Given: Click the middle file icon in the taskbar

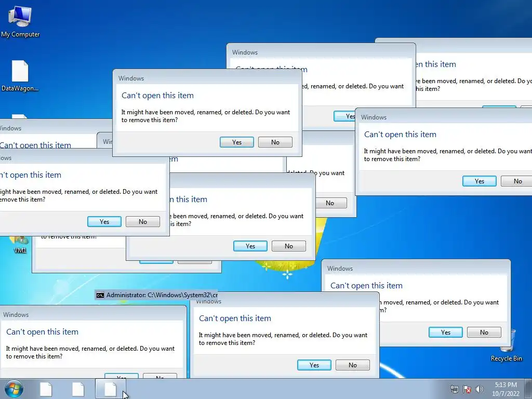Looking at the screenshot, I should click(x=78, y=389).
